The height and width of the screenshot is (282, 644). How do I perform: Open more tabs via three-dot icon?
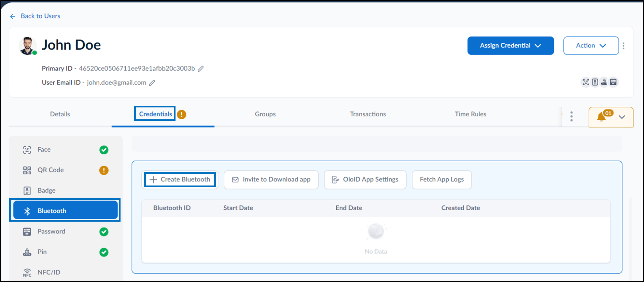click(x=571, y=116)
